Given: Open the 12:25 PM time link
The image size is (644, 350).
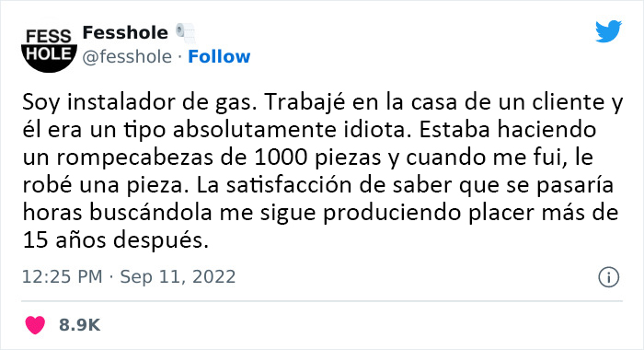Looking at the screenshot, I should 62,277.
